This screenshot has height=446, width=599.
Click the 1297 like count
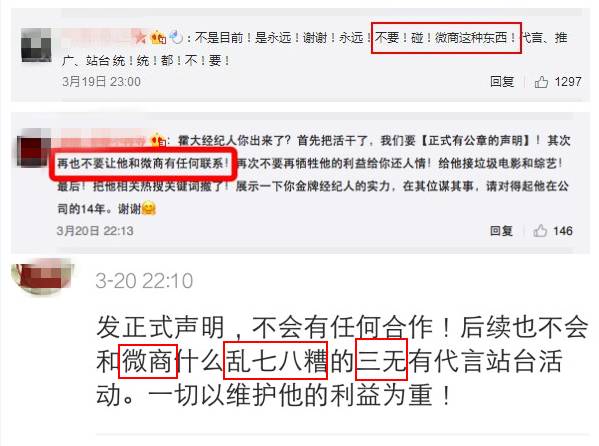pyautogui.click(x=568, y=82)
